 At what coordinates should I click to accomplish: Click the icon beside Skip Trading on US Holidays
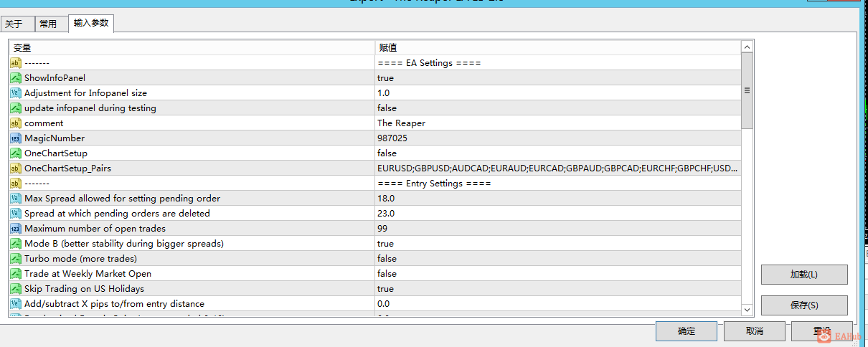(x=16, y=288)
